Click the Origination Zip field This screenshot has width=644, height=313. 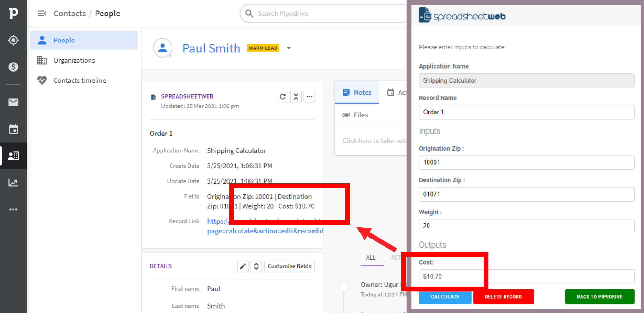pyautogui.click(x=527, y=162)
